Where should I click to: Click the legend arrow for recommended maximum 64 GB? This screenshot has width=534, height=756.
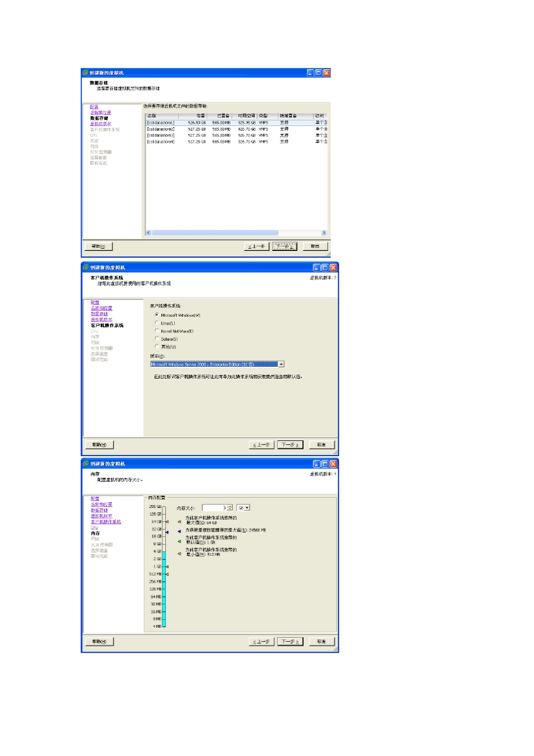point(179,521)
